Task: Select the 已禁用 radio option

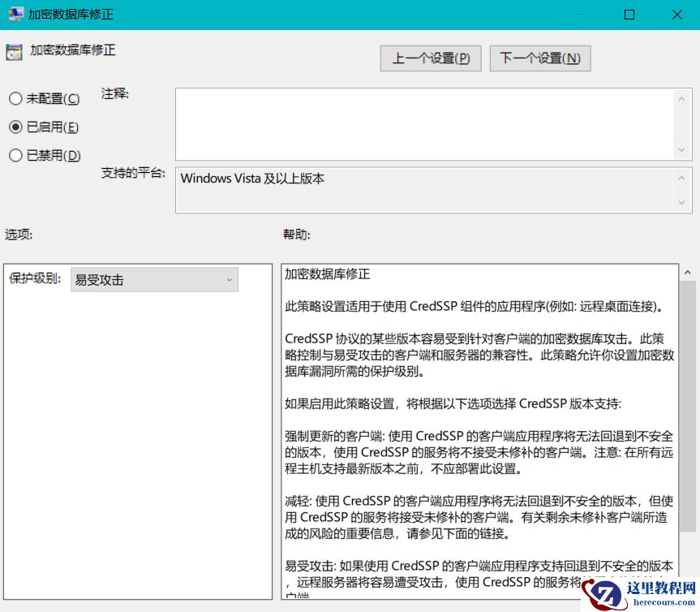Action: click(x=14, y=155)
